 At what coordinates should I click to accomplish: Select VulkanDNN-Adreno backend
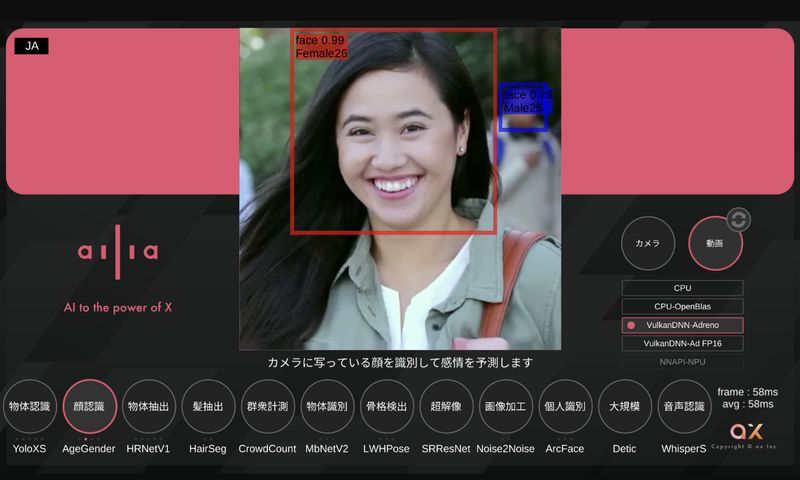pos(682,325)
